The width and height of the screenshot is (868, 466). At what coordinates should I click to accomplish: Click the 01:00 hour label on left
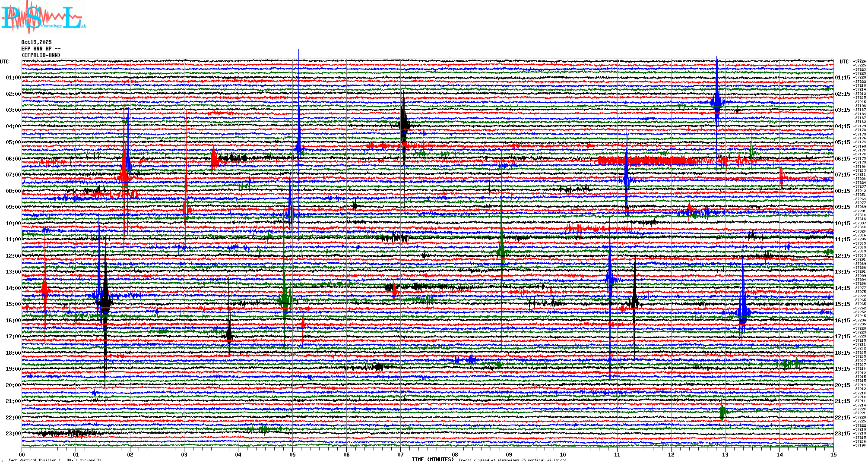coord(13,78)
